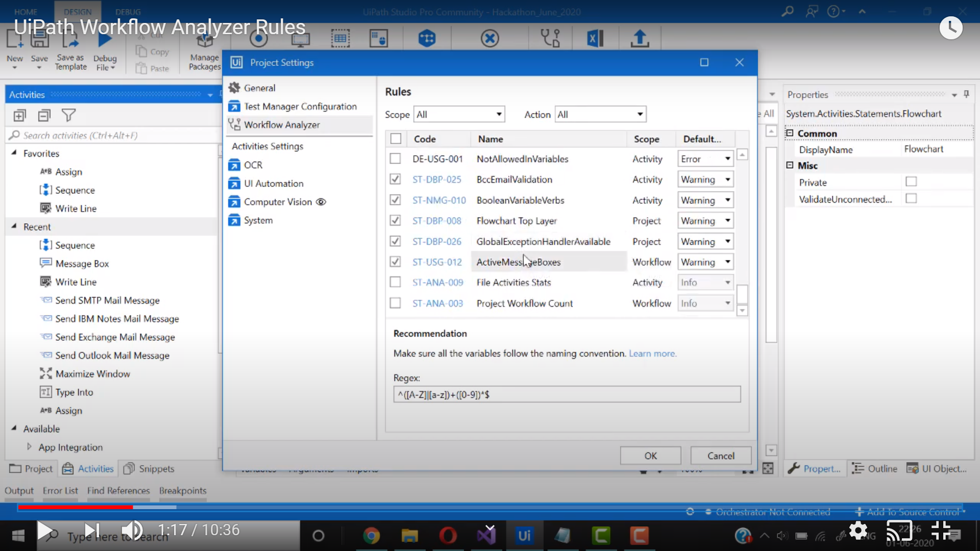The height and width of the screenshot is (551, 980).
Task: Switch to the Error List tab
Action: coord(60,490)
